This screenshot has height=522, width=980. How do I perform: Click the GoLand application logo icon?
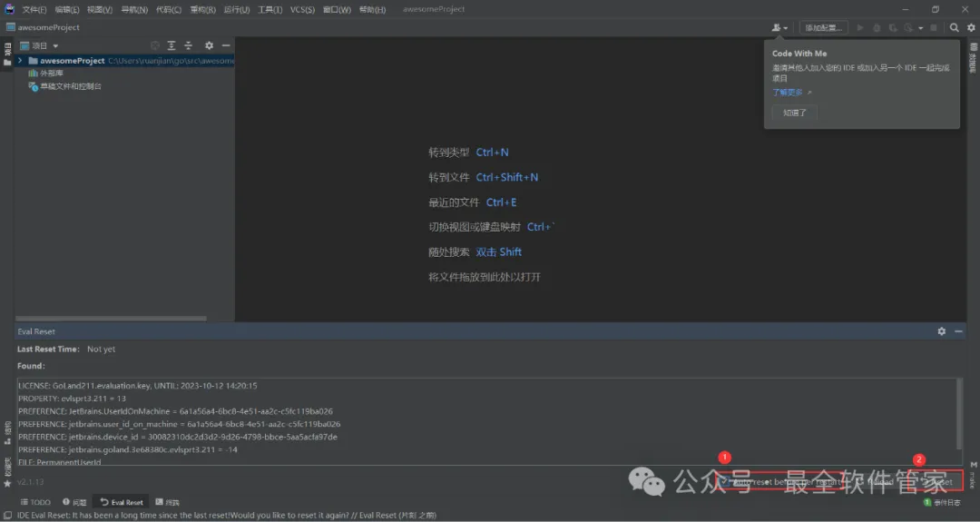click(x=9, y=9)
